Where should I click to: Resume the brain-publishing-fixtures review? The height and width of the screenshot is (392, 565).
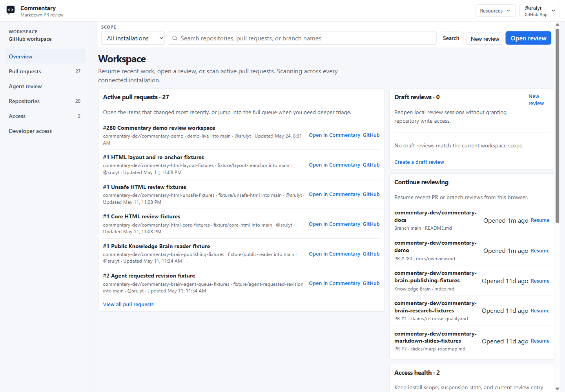point(540,281)
